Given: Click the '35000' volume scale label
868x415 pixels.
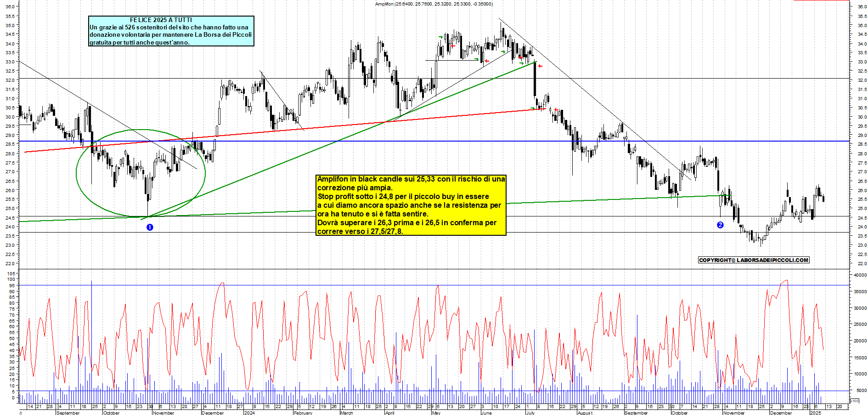Looking at the screenshot, I should [860, 291].
